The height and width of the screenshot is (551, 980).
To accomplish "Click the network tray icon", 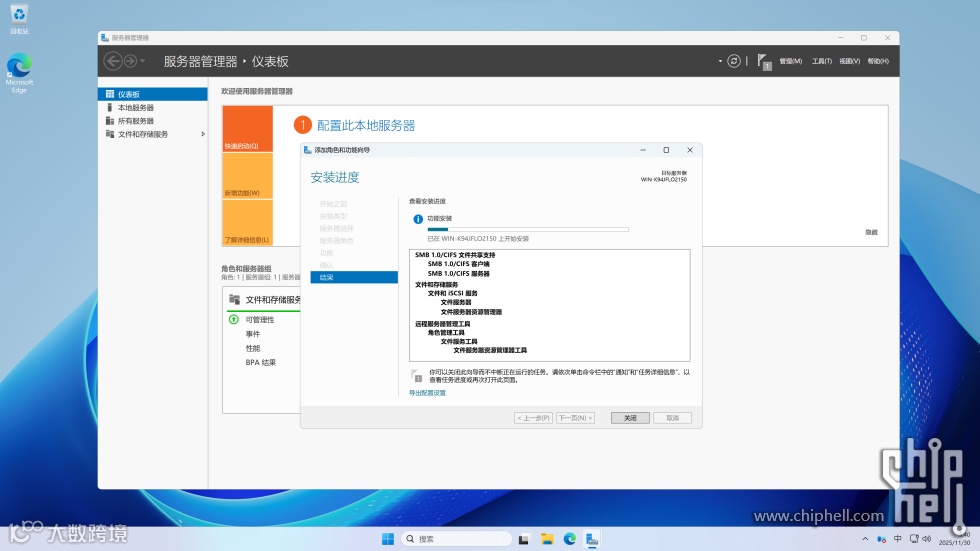I will 914,539.
